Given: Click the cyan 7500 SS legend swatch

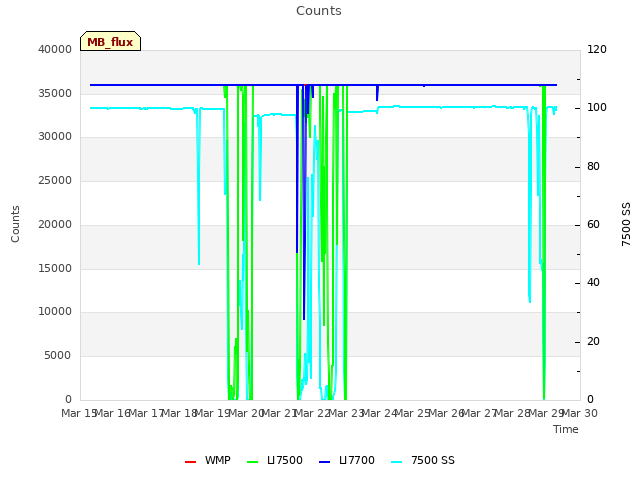Looking at the screenshot, I should [397, 462].
